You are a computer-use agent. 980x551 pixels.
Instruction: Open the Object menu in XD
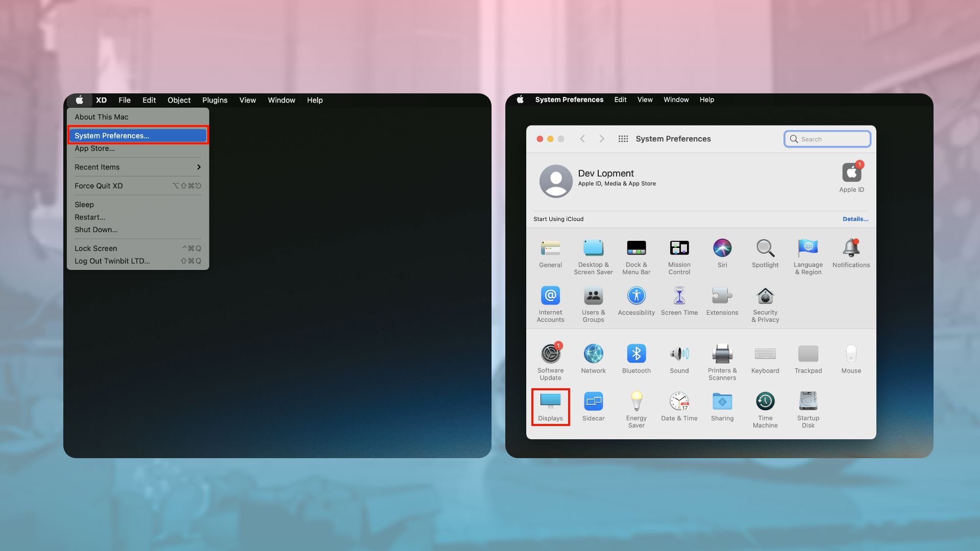tap(179, 100)
